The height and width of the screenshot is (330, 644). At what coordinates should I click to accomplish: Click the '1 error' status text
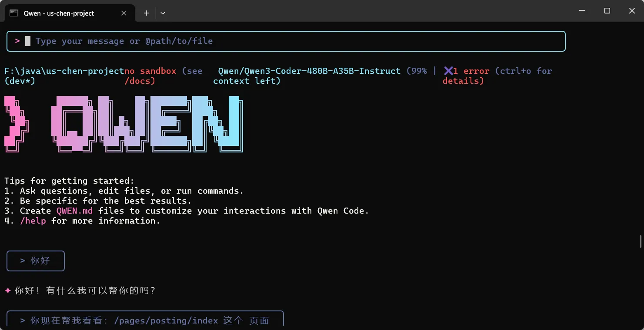(471, 71)
